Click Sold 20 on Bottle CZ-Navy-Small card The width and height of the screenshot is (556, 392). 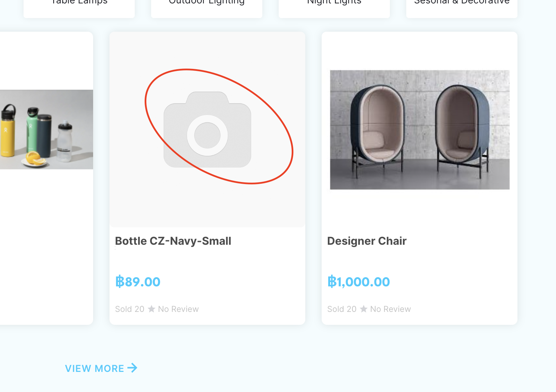130,309
